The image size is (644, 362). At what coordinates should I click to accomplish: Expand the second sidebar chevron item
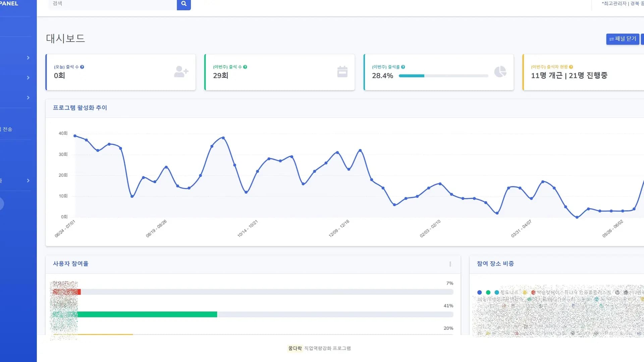coord(28,78)
